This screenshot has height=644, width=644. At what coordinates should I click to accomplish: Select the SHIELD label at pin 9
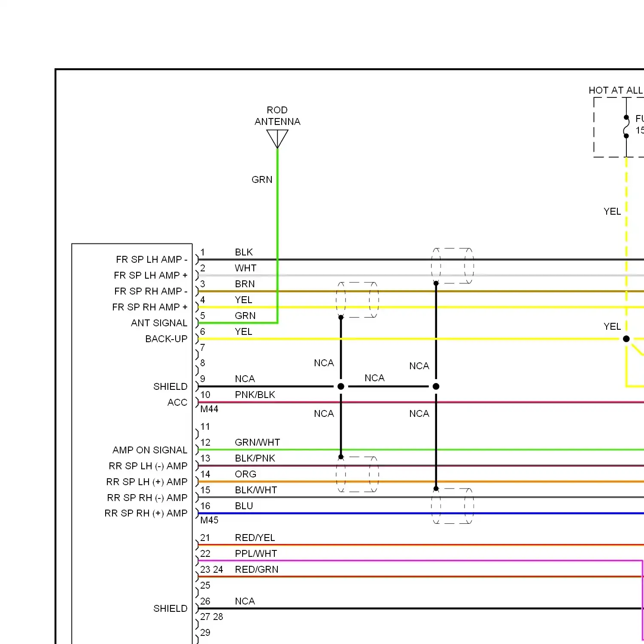tap(170, 386)
